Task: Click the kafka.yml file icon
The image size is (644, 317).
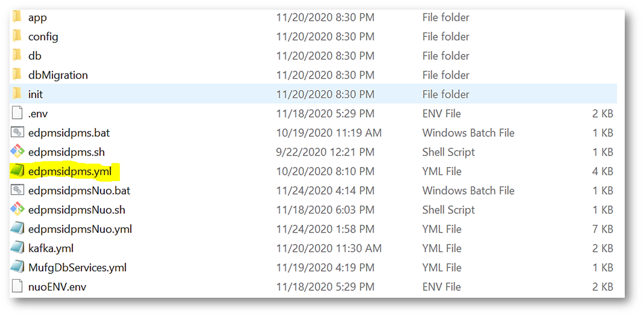Action: [x=17, y=248]
